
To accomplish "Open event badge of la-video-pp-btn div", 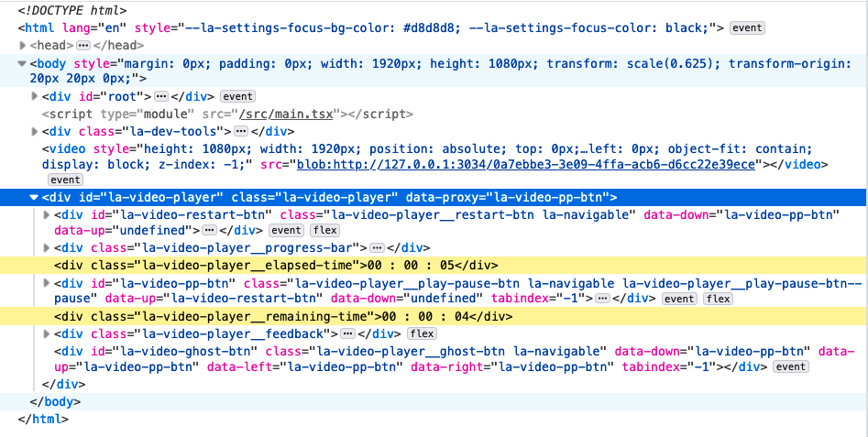I will [x=679, y=299].
